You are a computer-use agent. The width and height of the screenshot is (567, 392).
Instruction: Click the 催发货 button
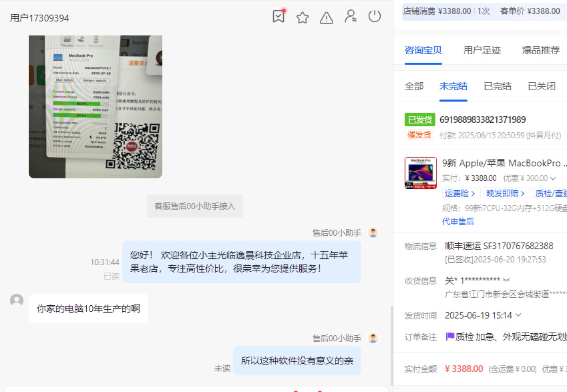419,135
